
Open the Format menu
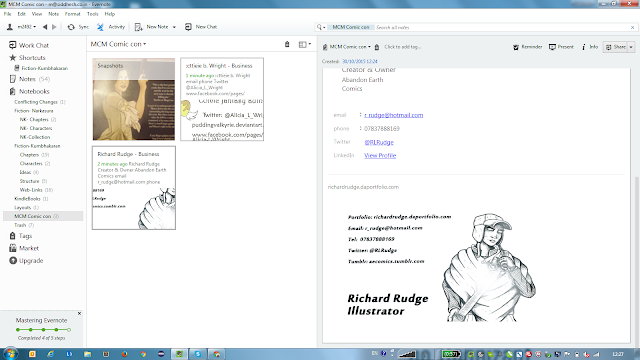(73, 14)
